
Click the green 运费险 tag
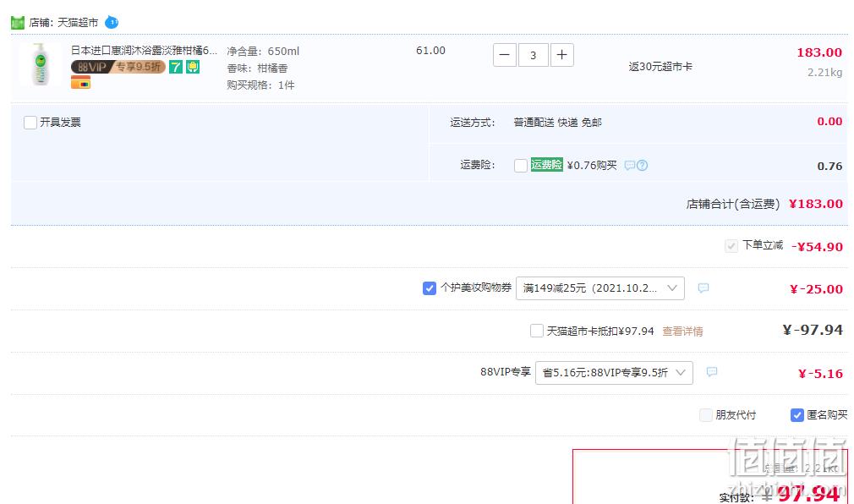click(546, 165)
